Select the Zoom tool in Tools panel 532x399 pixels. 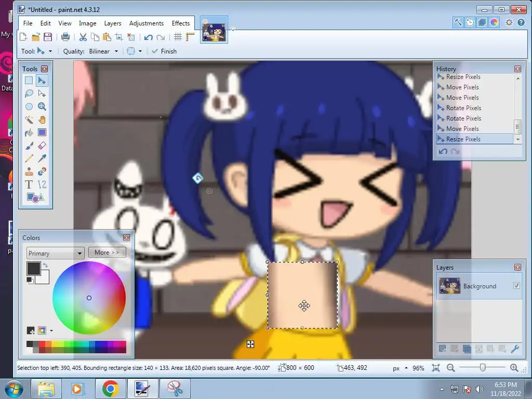[42, 107]
